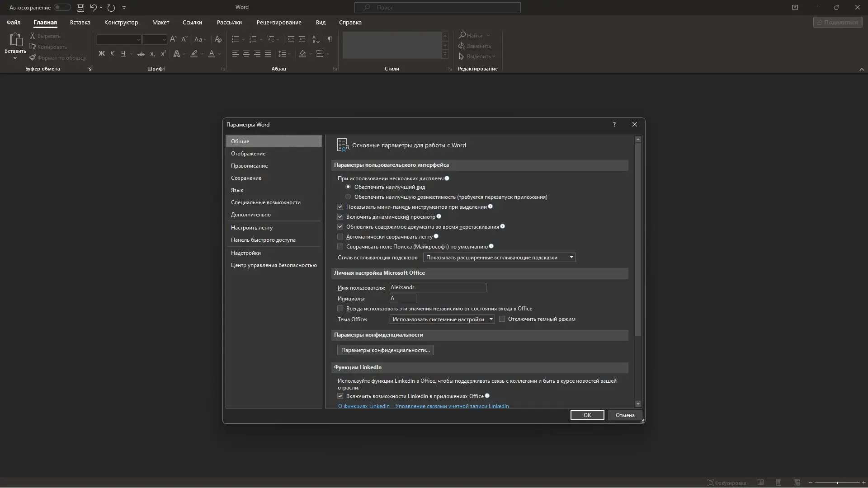Click the Параметры конфиденциальности... button
The height and width of the screenshot is (488, 868).
coord(385,350)
